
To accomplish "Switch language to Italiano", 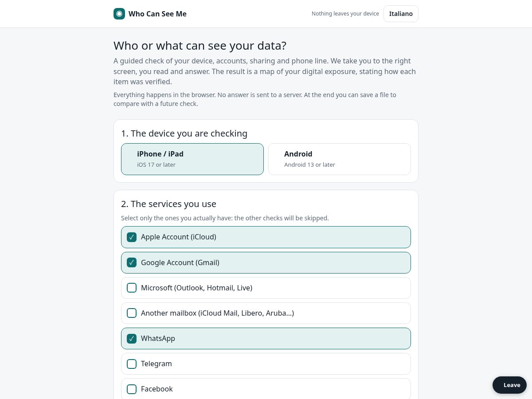I will tap(401, 14).
